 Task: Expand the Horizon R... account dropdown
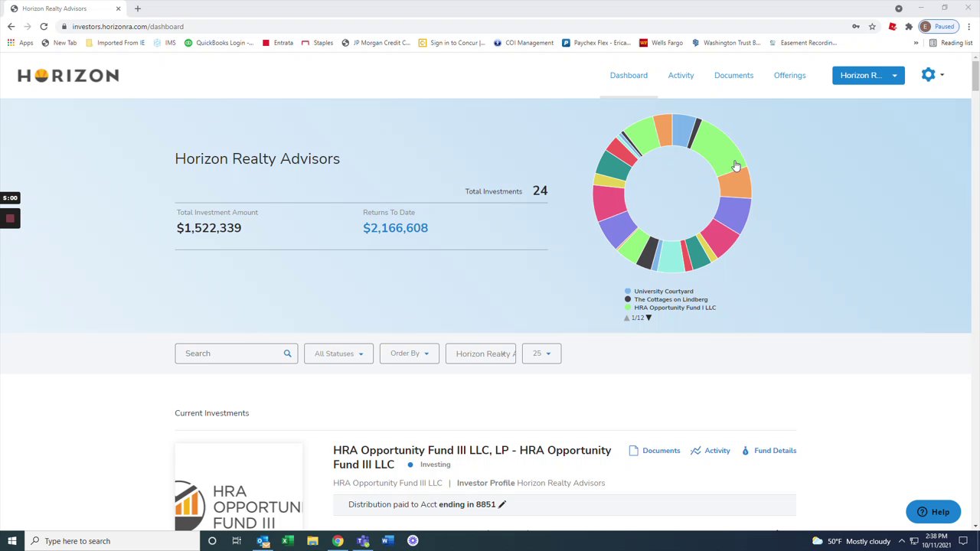tap(868, 75)
